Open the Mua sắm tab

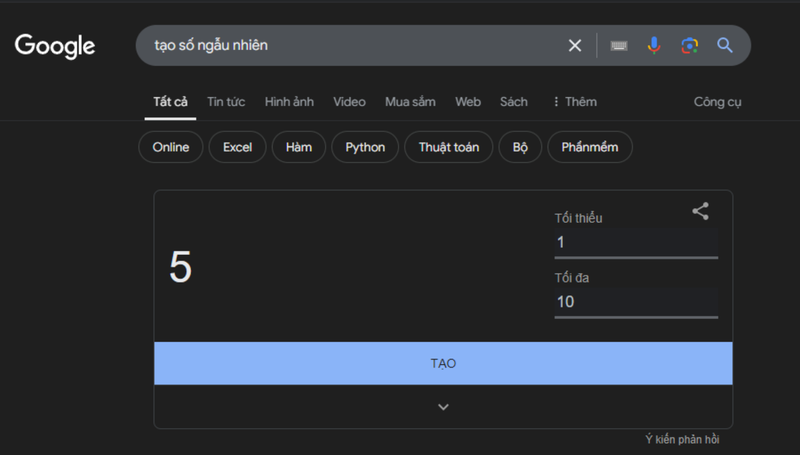(410, 102)
